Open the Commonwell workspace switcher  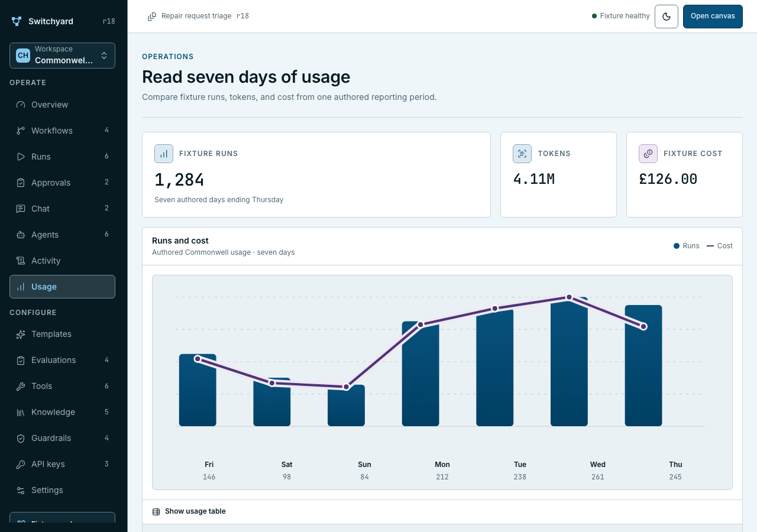tap(62, 56)
